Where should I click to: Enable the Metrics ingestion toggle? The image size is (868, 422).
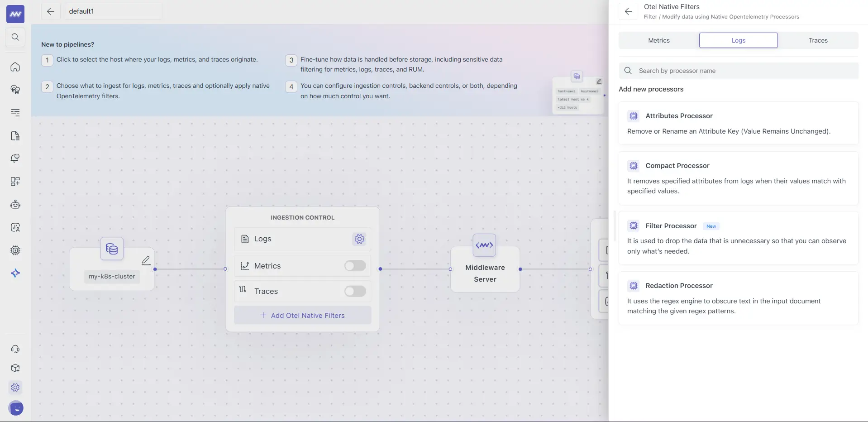point(355,265)
